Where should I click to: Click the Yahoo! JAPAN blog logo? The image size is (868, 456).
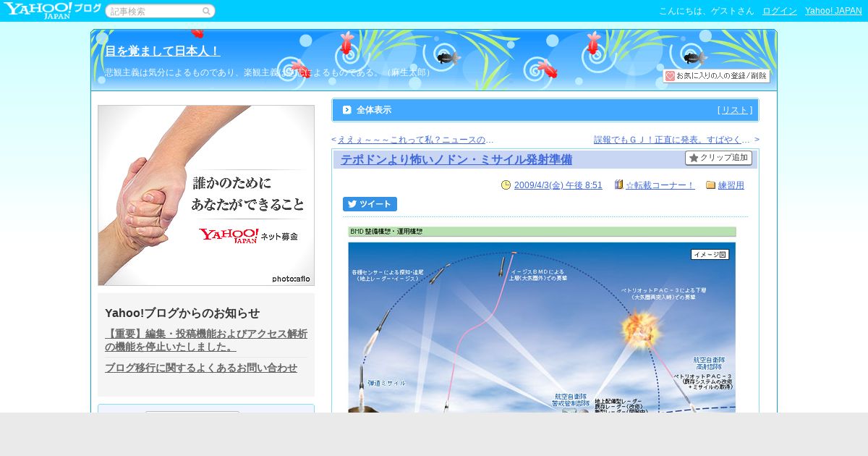52,10
